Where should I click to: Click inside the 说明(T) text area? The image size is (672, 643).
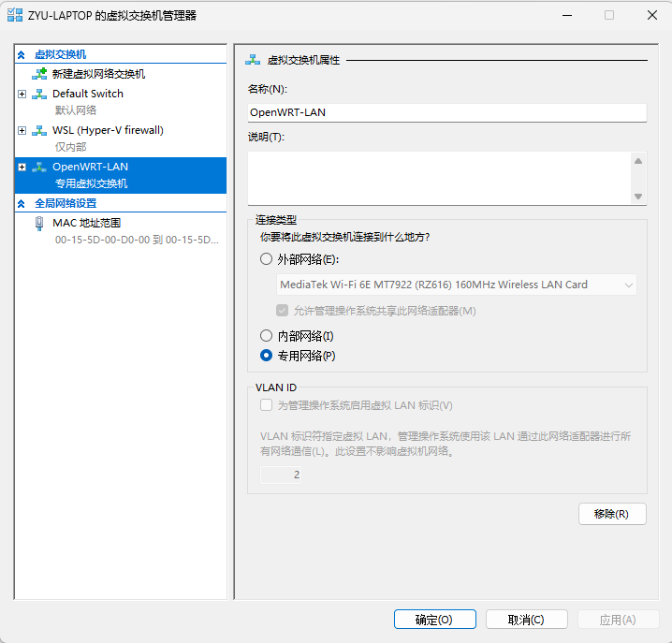(439, 179)
